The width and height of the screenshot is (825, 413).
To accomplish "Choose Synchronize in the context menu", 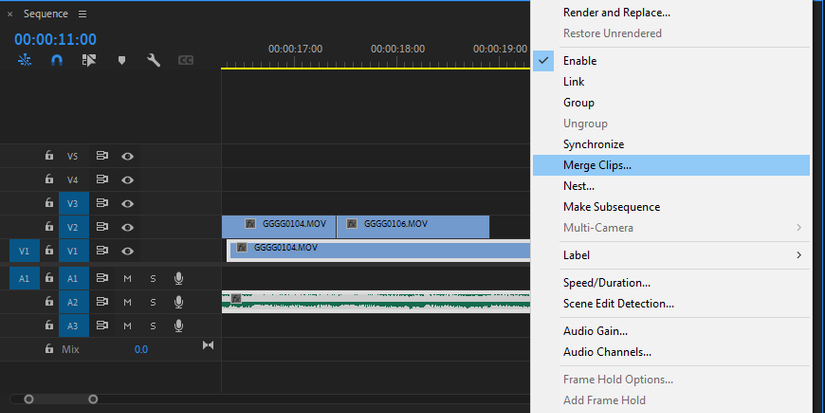I will 671,144.
